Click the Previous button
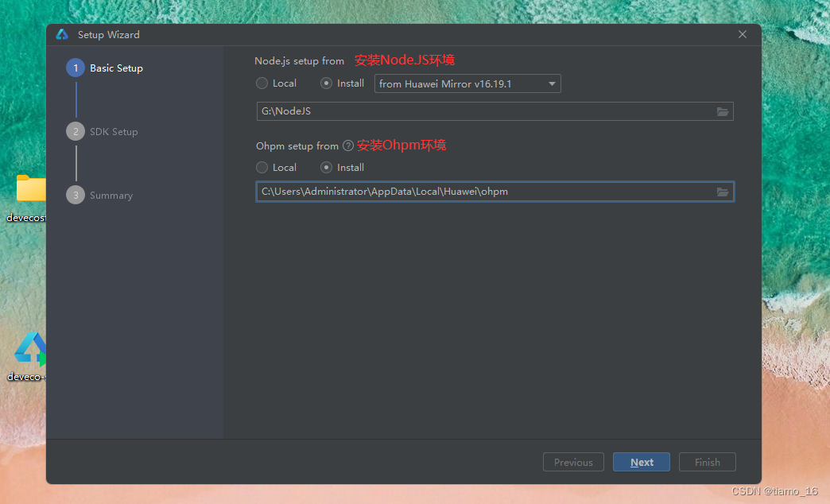The width and height of the screenshot is (830, 504). (x=573, y=462)
